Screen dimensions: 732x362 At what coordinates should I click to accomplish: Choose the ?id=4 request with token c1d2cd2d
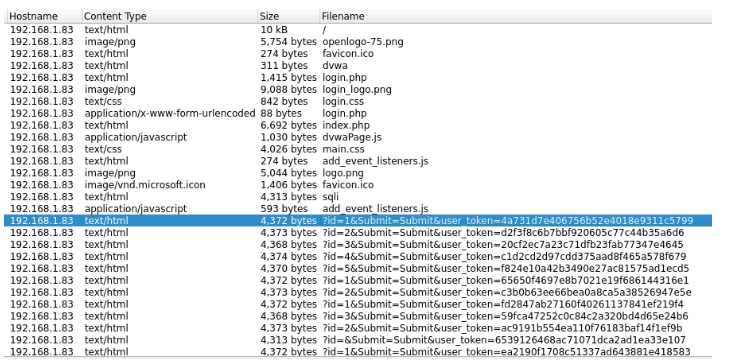point(358,256)
